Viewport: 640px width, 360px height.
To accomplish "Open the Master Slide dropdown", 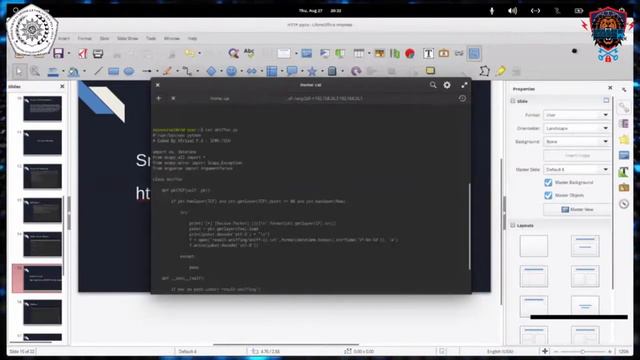I will tap(576, 169).
